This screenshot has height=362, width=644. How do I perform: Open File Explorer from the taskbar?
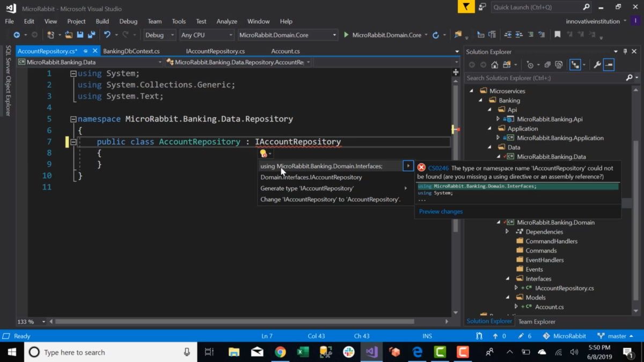[x=234, y=352]
